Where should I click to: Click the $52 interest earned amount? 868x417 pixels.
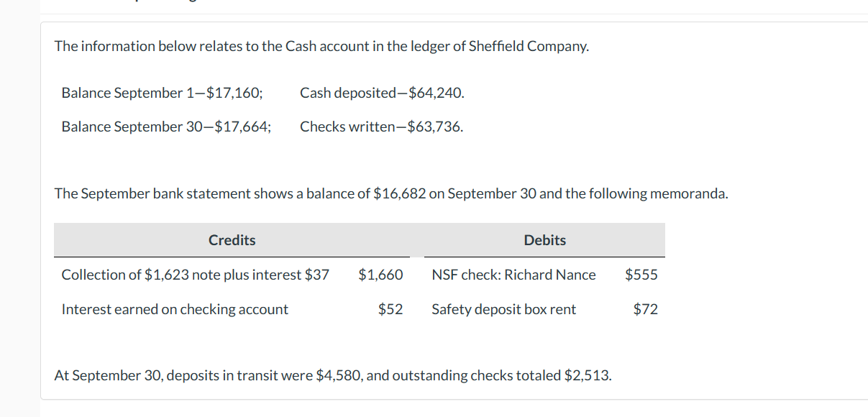coord(390,309)
